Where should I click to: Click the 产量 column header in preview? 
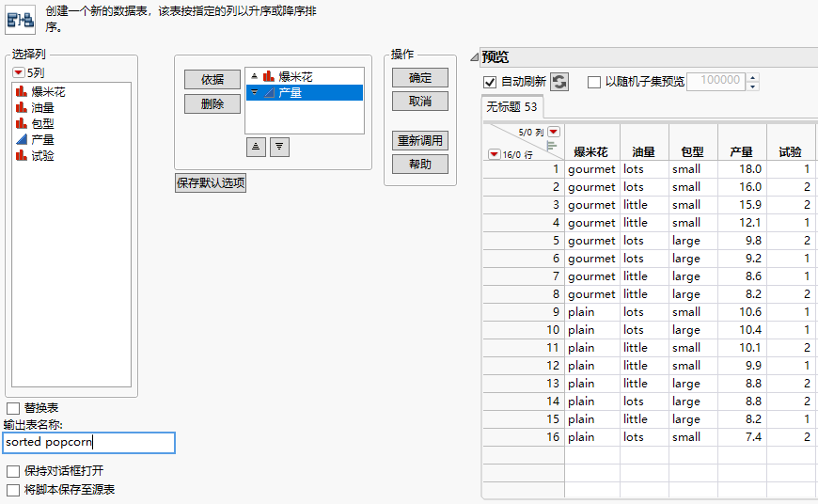tap(741, 151)
